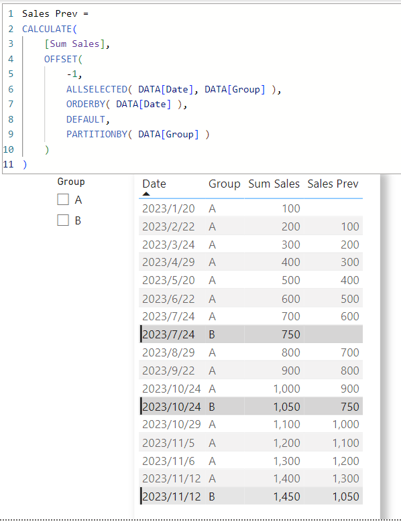Screen dimensions: 401x532
Task: Check the A checkbox in Group slicer
Action: pyautogui.click(x=63, y=200)
